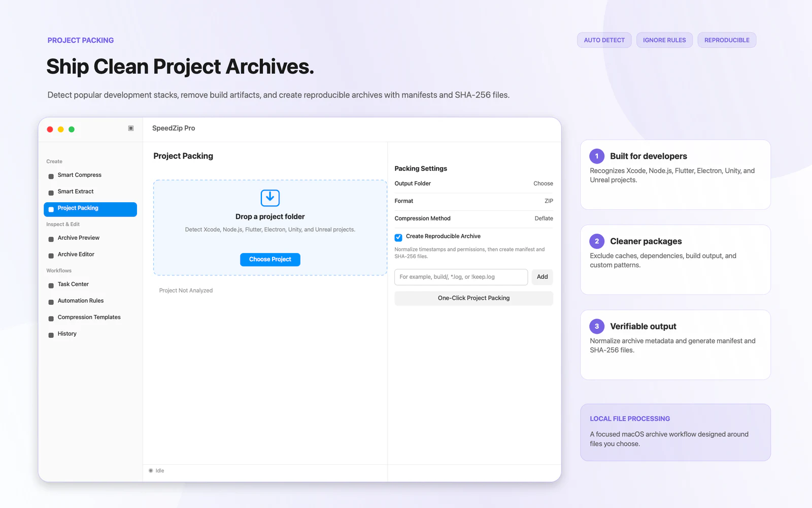The height and width of the screenshot is (508, 812).
Task: Click the 'Project Not Analyzed' text
Action: point(186,291)
